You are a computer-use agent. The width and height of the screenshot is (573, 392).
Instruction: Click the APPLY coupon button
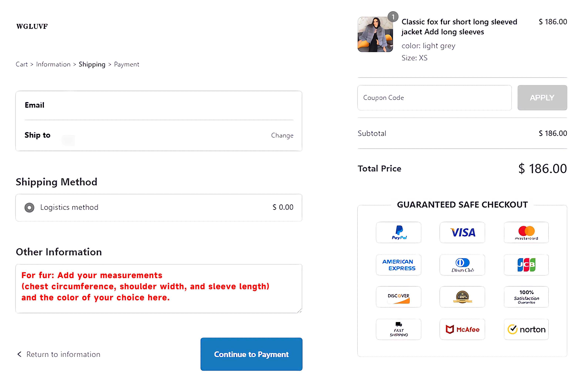(x=542, y=98)
